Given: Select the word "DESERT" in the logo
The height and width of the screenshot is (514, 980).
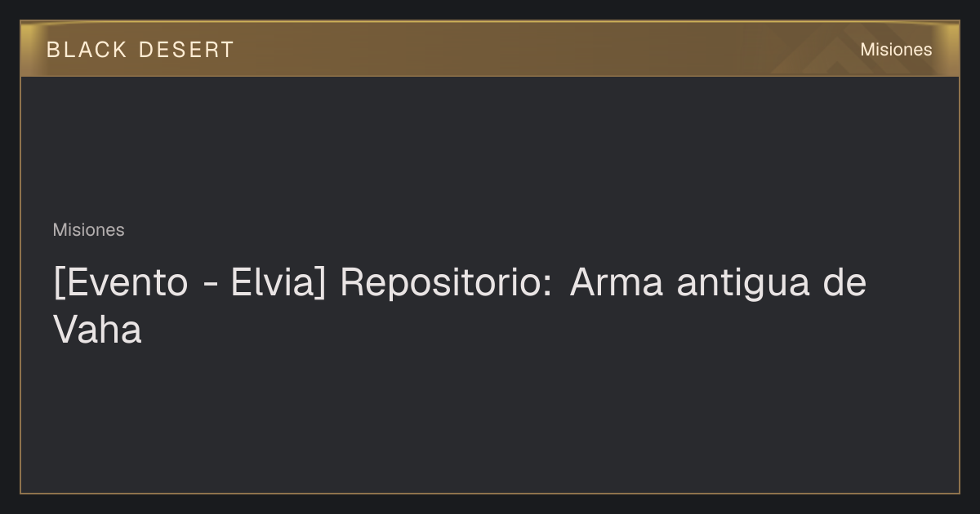Looking at the screenshot, I should coord(187,50).
